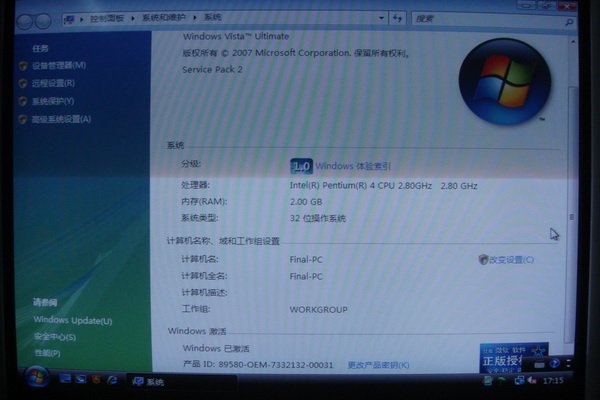The image size is (600, 400).
Task: Click shield icon next to 设备管理器(M)
Action: (x=23, y=66)
